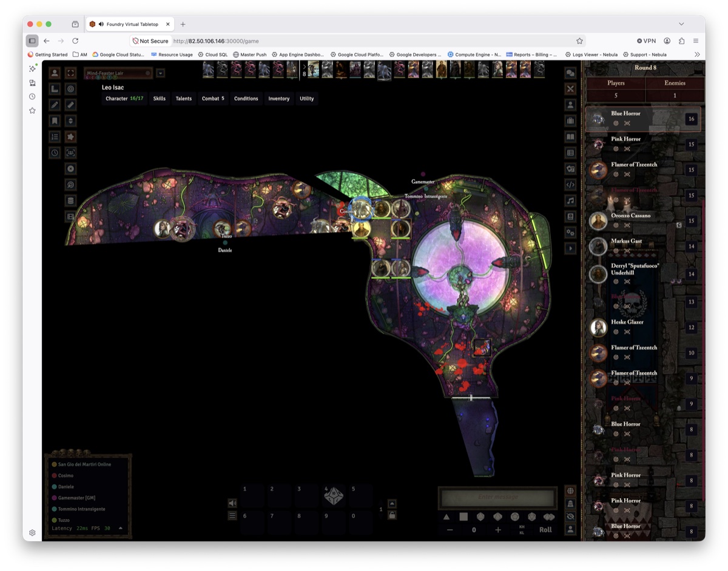Expand the sidebar with the arrow button

(570, 249)
